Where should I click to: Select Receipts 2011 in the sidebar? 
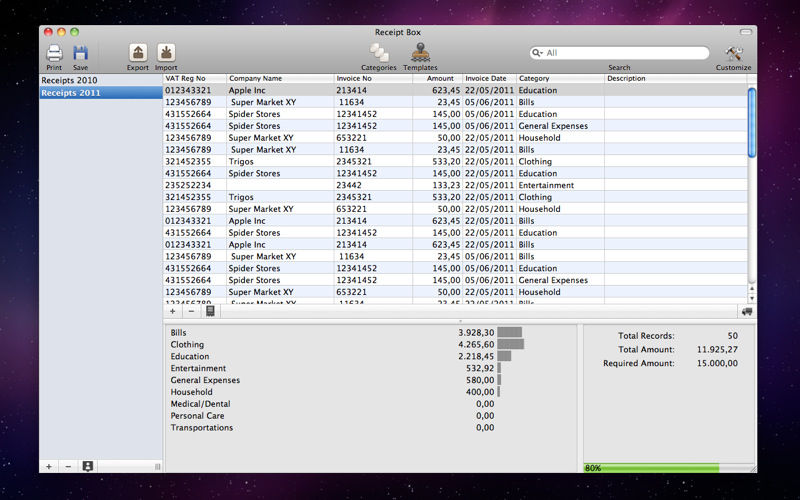[101, 93]
